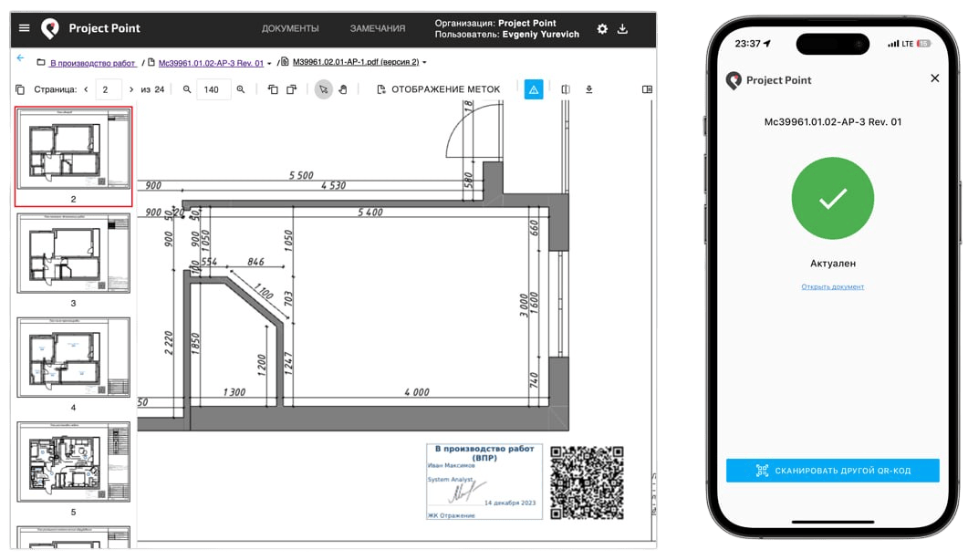Click the М39961.02.01-АР-1.pdf breadcrumb
Image resolution: width=968 pixels, height=560 pixels.
[x=356, y=62]
